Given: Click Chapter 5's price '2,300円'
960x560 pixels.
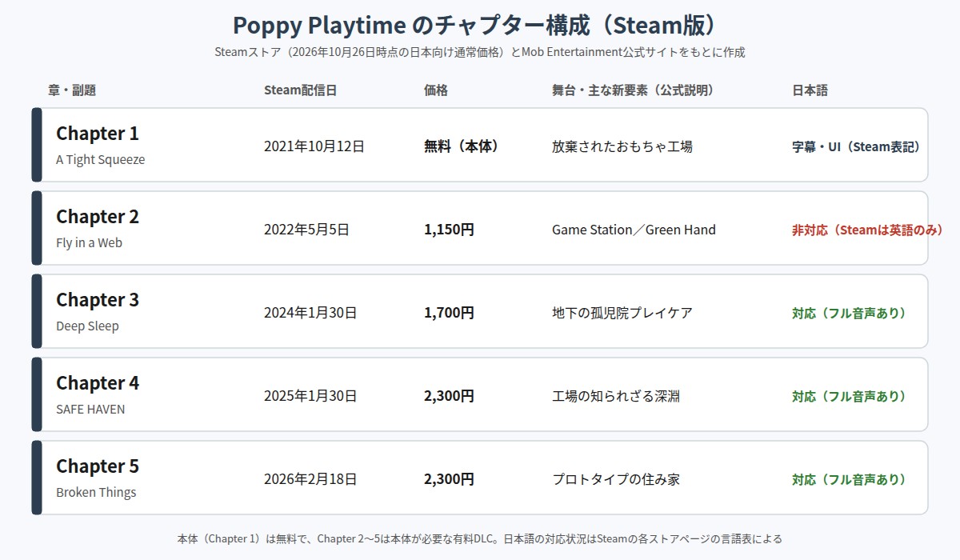Looking at the screenshot, I should pos(450,479).
